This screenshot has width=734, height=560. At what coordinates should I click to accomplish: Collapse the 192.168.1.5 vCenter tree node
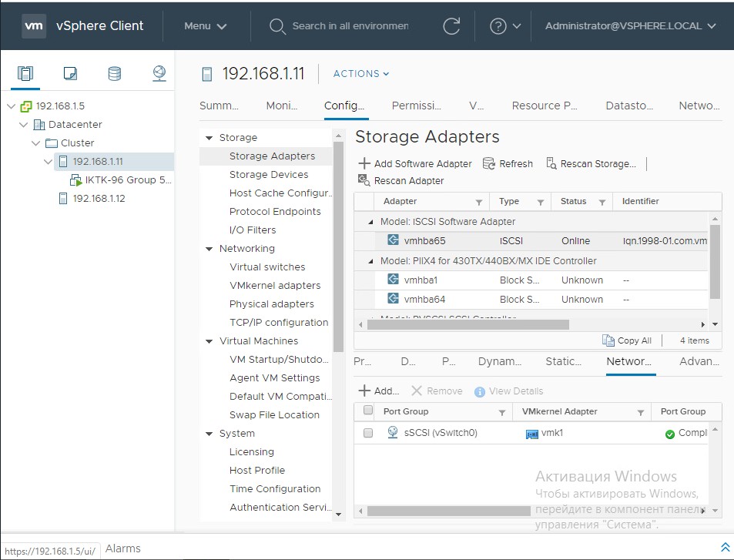pyautogui.click(x=12, y=106)
